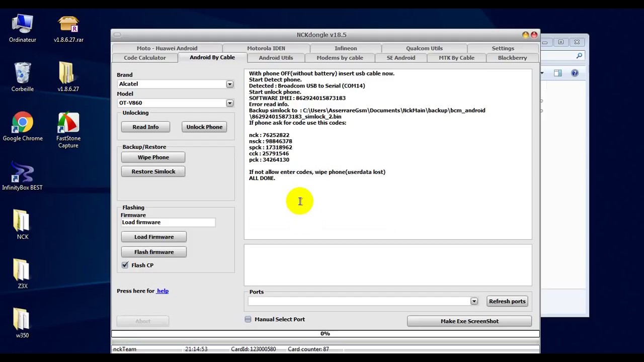Click the Refresh ports button
644x362 pixels.
(507, 301)
